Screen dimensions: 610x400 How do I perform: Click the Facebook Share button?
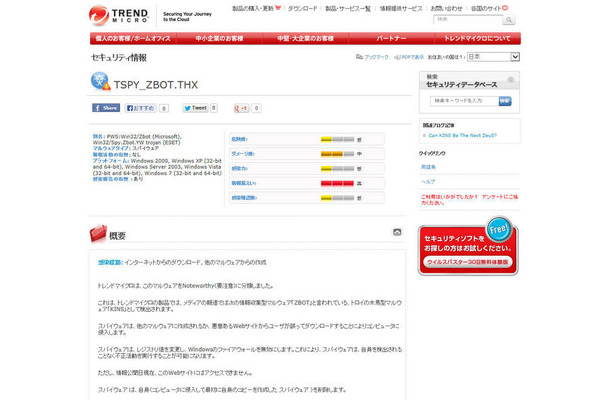106,108
